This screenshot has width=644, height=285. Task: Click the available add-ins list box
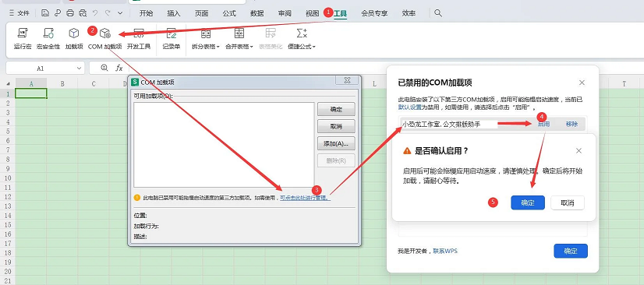(224, 145)
